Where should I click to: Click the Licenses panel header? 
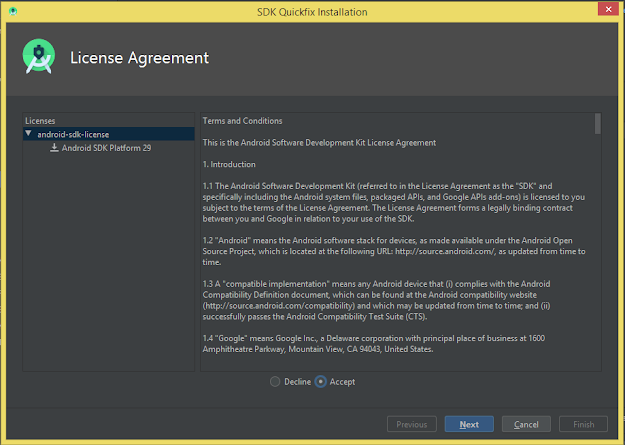click(x=40, y=121)
